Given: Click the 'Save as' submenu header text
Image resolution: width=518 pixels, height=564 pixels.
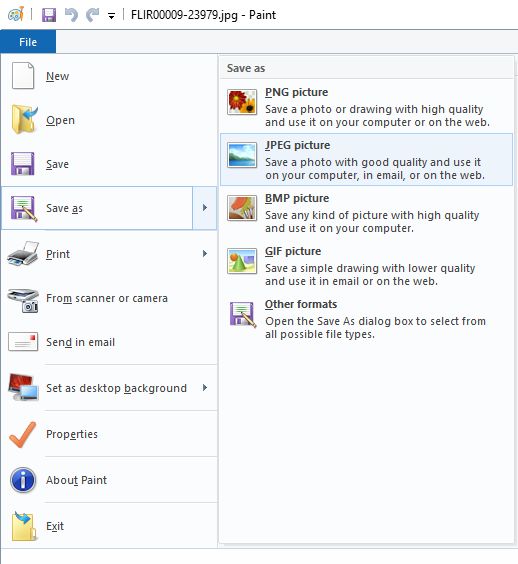Looking at the screenshot, I should tap(246, 68).
